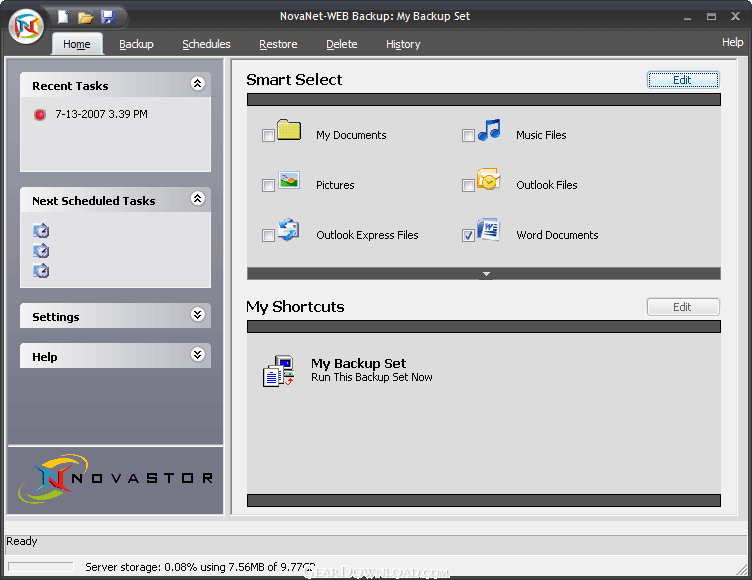752x580 pixels.
Task: Enable the My Documents checkbox
Action: tap(269, 135)
